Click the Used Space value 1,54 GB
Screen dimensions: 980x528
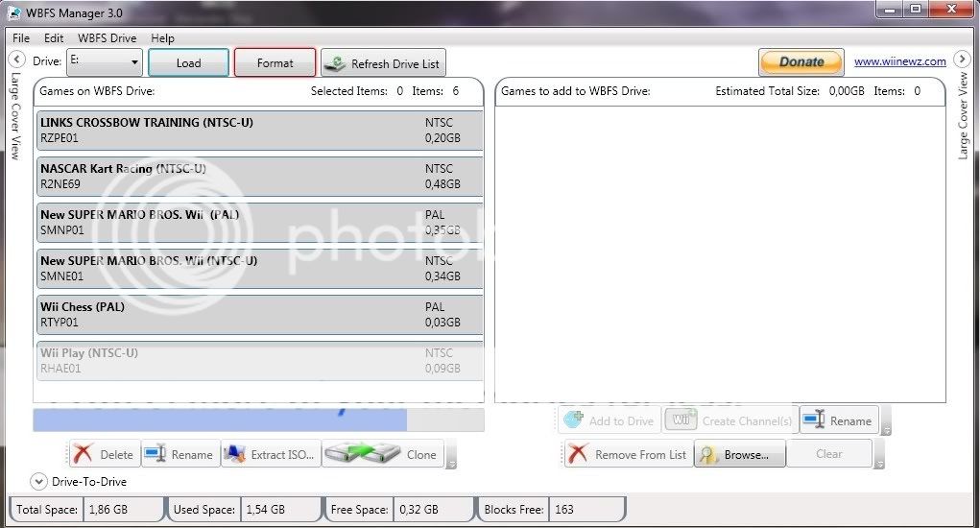[265, 509]
